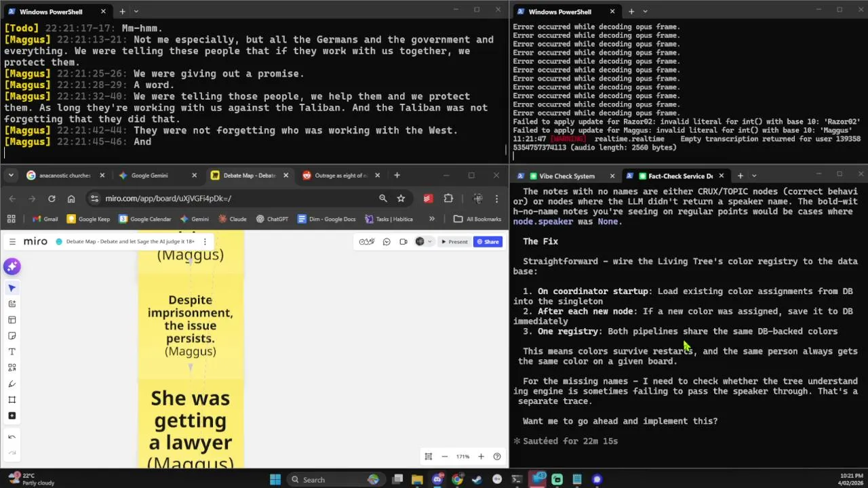Select the Miro pen drawing tool
The image size is (868, 488).
(x=12, y=384)
